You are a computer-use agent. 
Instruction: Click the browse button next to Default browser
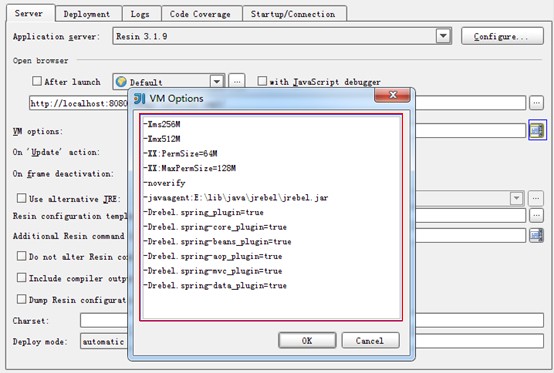click(x=237, y=82)
